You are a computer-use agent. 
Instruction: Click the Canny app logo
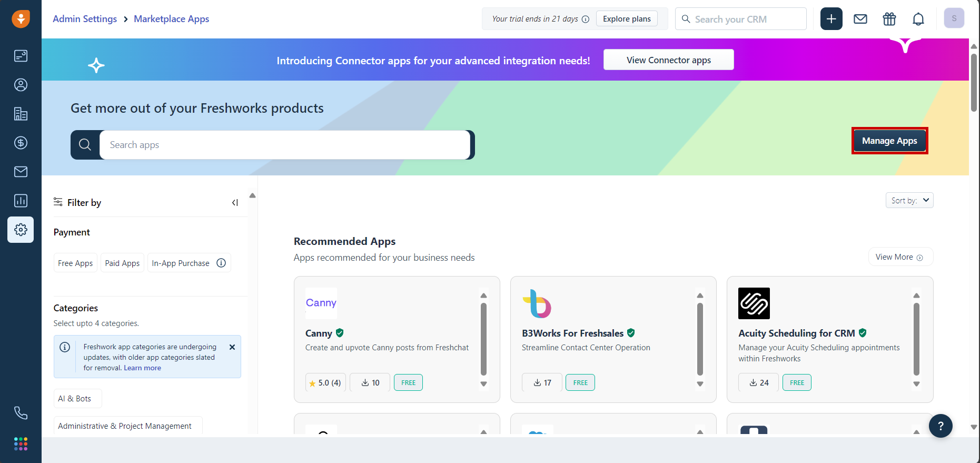[x=321, y=303]
